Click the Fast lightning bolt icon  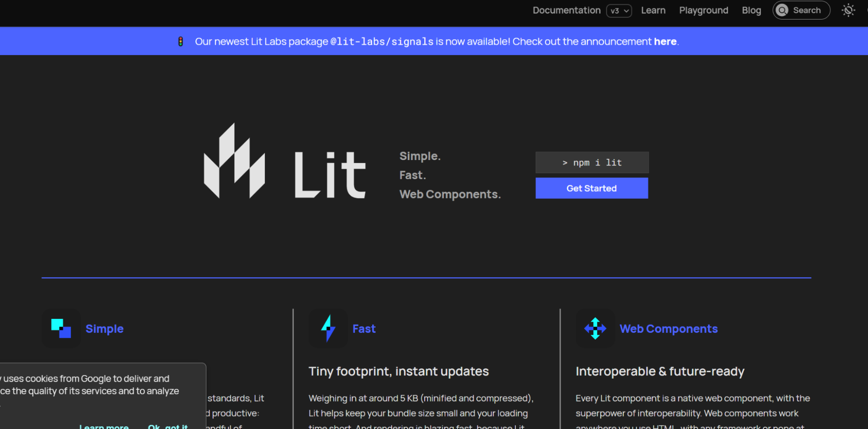point(328,328)
